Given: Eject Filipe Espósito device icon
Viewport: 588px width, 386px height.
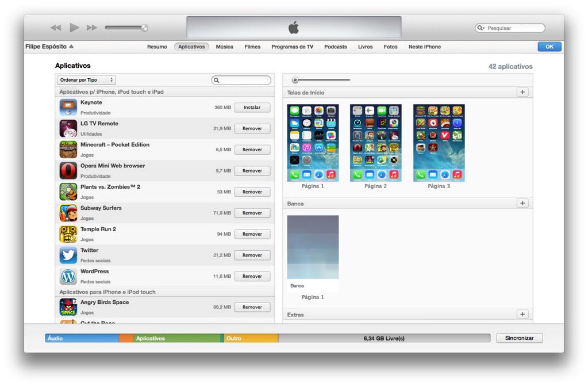Looking at the screenshot, I should (x=71, y=47).
